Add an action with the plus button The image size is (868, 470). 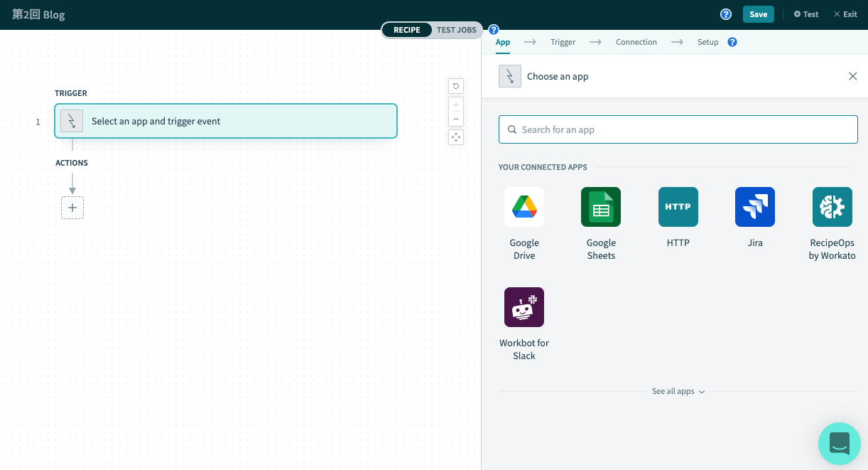tap(72, 208)
